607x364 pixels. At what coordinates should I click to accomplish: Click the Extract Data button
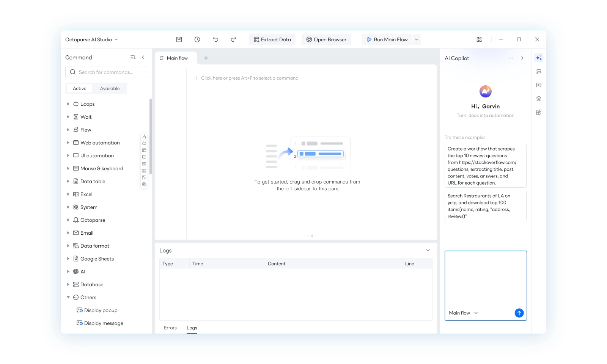point(272,39)
